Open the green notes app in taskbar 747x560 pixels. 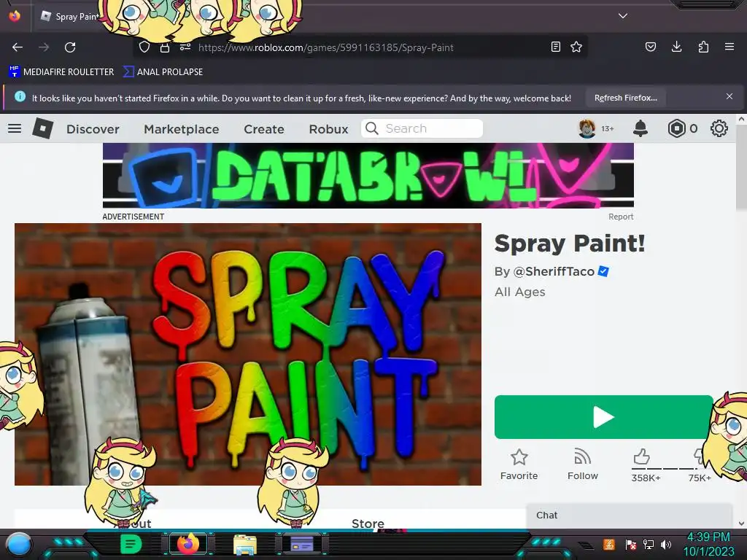(x=131, y=544)
